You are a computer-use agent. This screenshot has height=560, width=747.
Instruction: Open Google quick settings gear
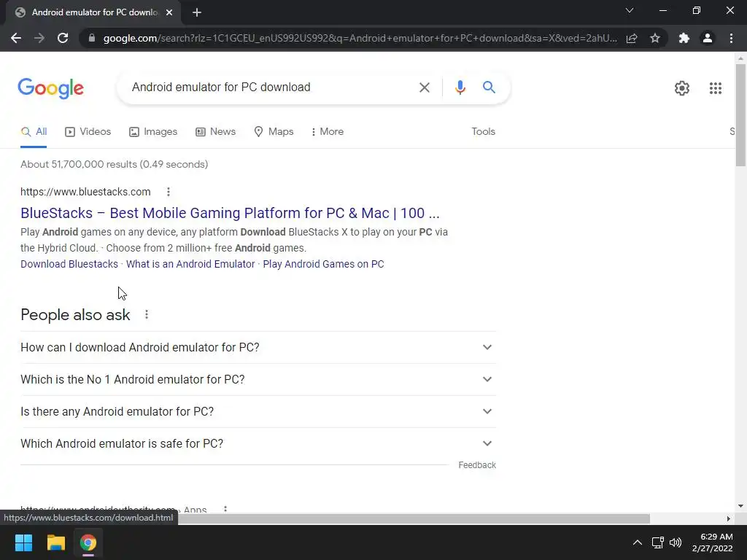coord(682,88)
